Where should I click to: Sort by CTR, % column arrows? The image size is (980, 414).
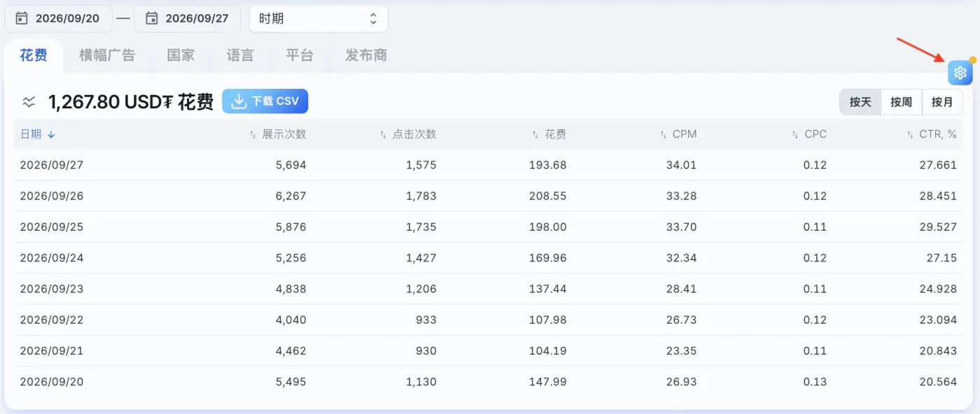(x=910, y=134)
